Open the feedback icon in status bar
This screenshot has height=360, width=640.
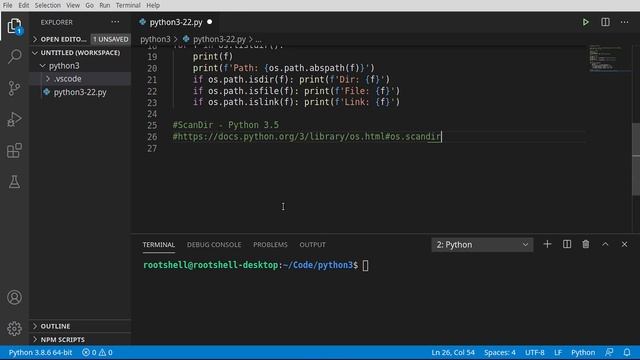[609, 352]
